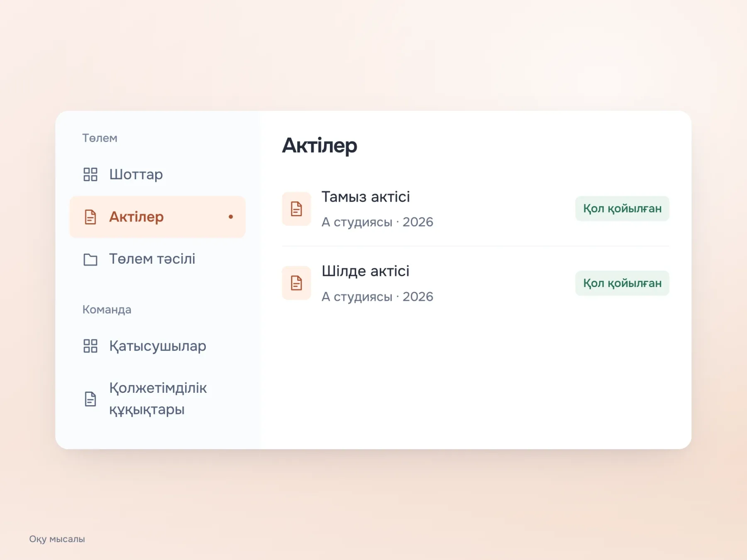Click 'А студиясы · 2026' under Шілде актісі

tap(377, 297)
